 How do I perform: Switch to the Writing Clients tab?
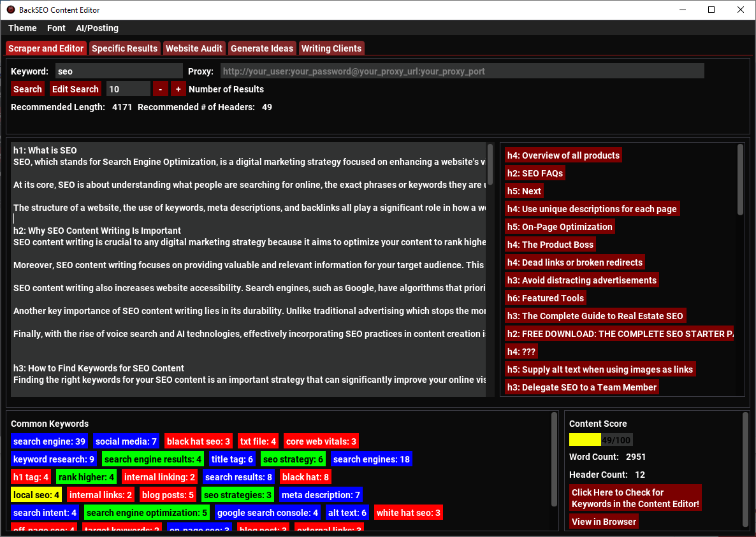click(x=331, y=48)
